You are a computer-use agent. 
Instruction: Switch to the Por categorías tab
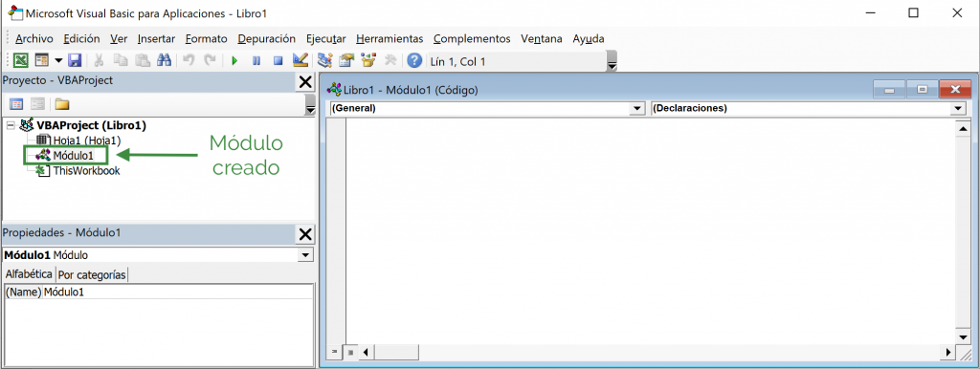tap(93, 274)
